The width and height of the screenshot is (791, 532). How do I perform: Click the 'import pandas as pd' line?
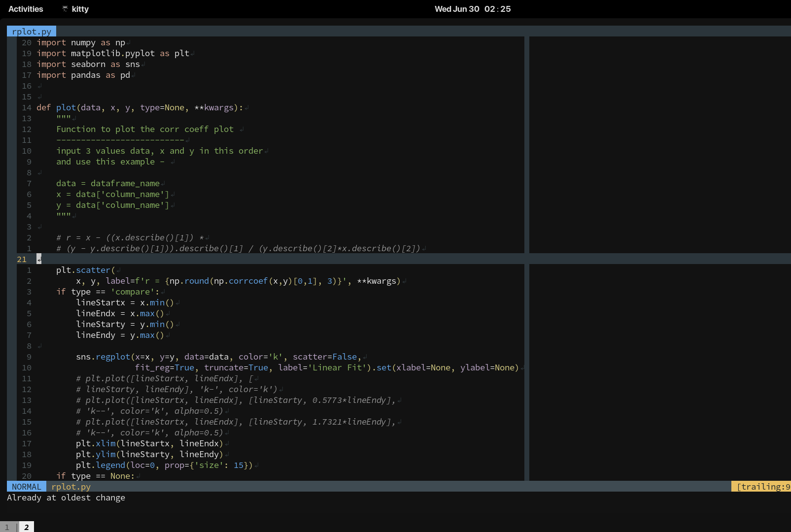coord(83,75)
